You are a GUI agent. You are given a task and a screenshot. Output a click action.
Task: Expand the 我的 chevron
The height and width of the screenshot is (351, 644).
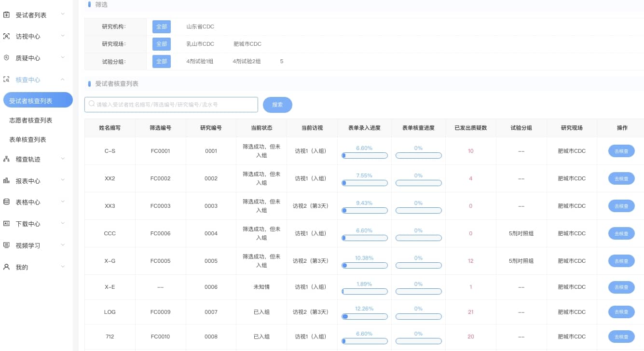click(63, 267)
